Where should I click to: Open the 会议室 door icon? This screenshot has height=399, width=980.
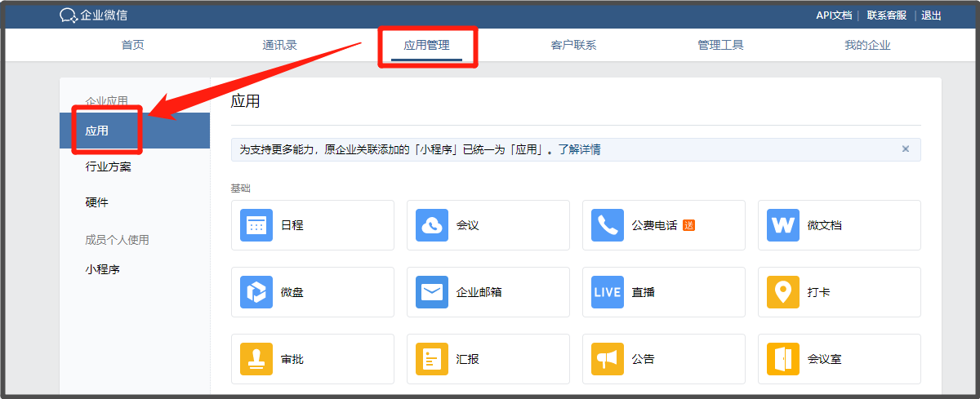783,359
